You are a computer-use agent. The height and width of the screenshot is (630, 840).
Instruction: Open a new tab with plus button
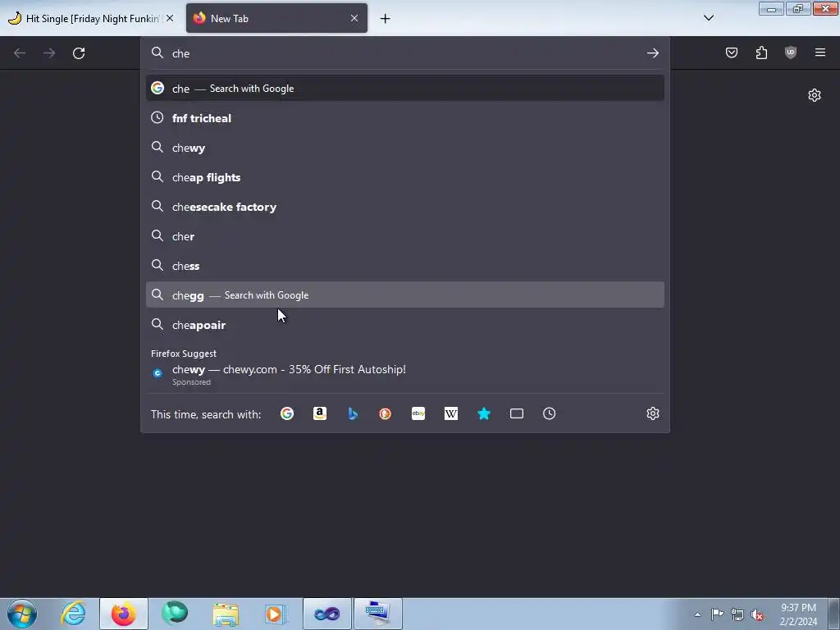[386, 19]
